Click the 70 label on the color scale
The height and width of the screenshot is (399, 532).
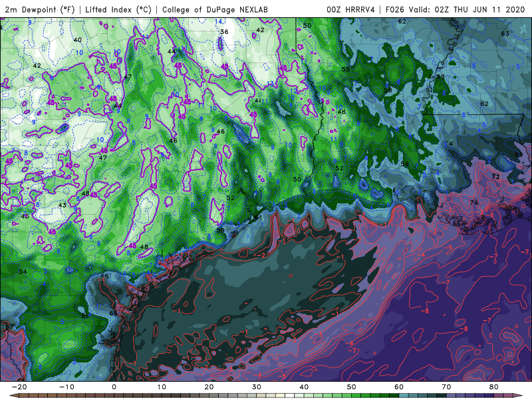tap(446, 387)
